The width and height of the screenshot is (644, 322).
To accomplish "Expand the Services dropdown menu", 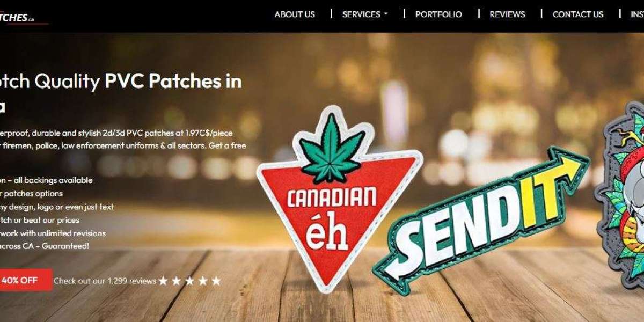I will point(365,14).
